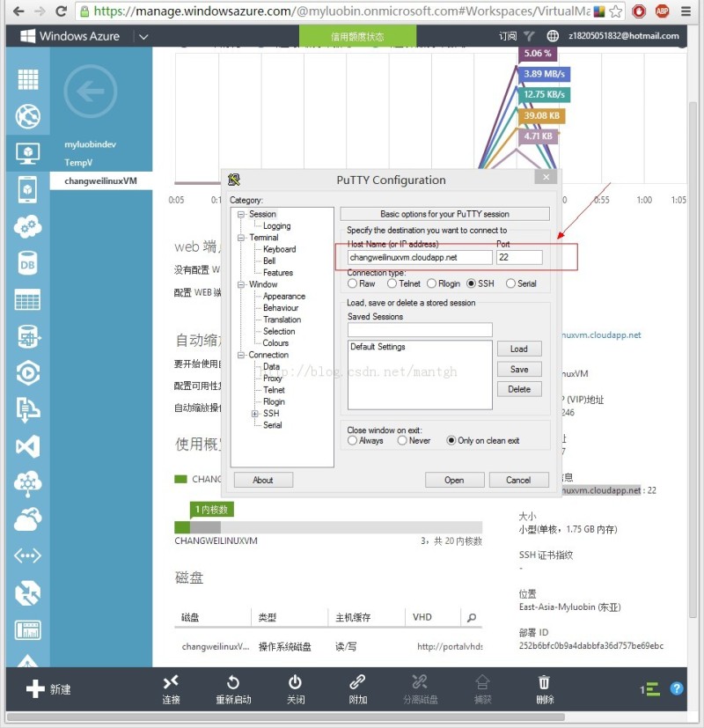
Task: Switch to the TempV VM entry
Action: [78, 163]
